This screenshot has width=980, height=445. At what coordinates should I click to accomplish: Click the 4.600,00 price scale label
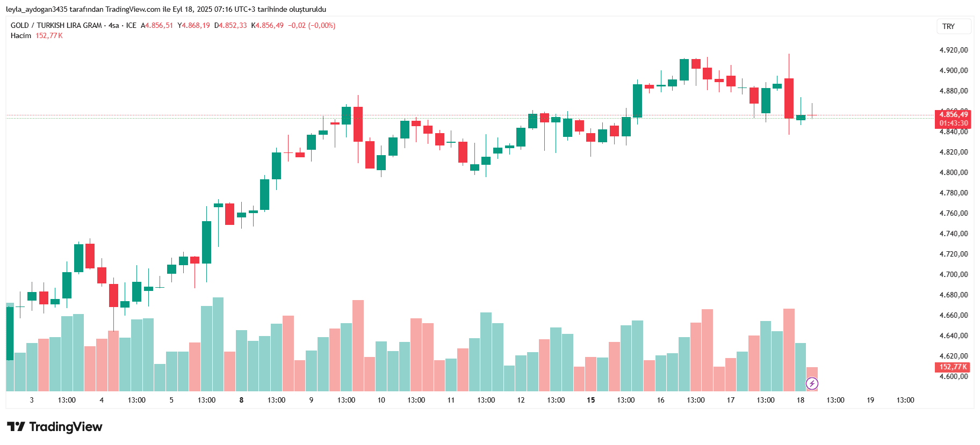[954, 376]
